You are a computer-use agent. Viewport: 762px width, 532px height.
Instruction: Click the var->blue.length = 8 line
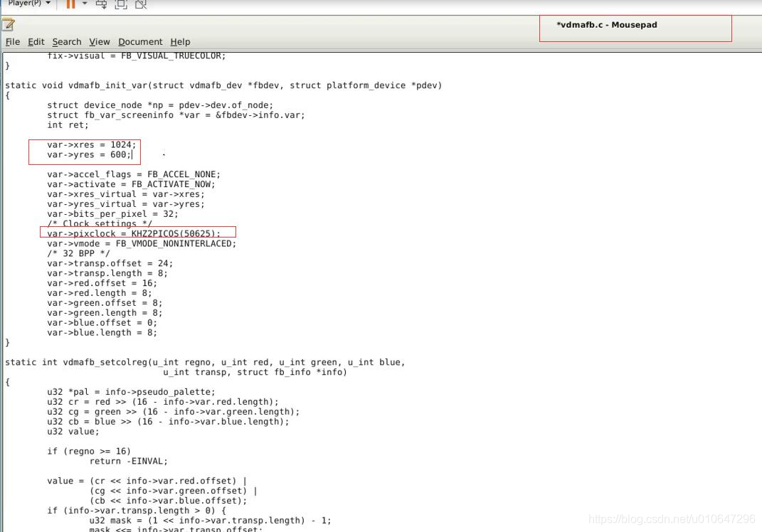(x=102, y=333)
